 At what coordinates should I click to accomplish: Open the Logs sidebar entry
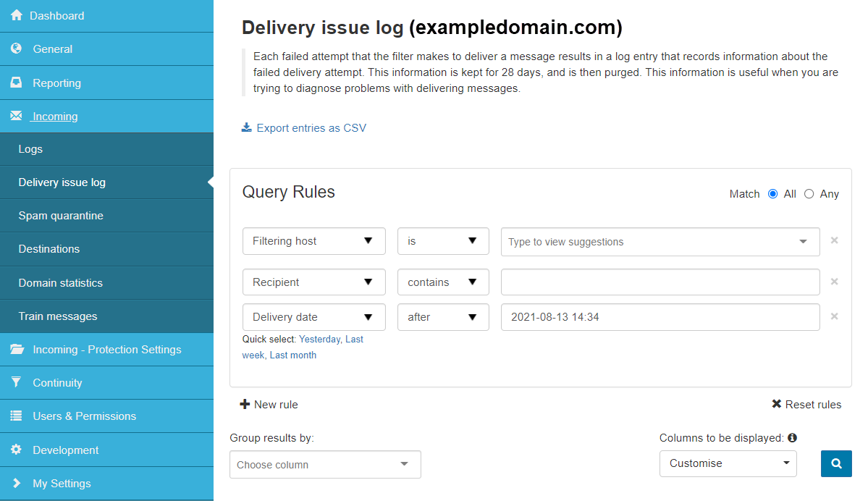(30, 149)
